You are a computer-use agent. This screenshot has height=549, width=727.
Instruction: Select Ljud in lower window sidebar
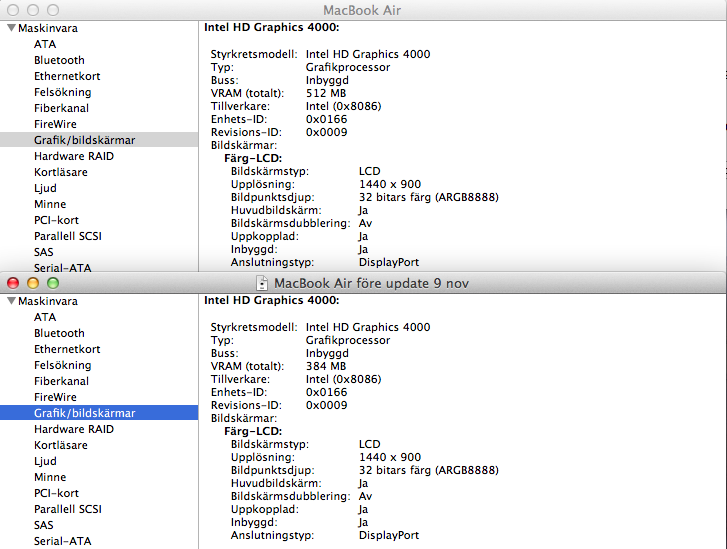pos(45,461)
